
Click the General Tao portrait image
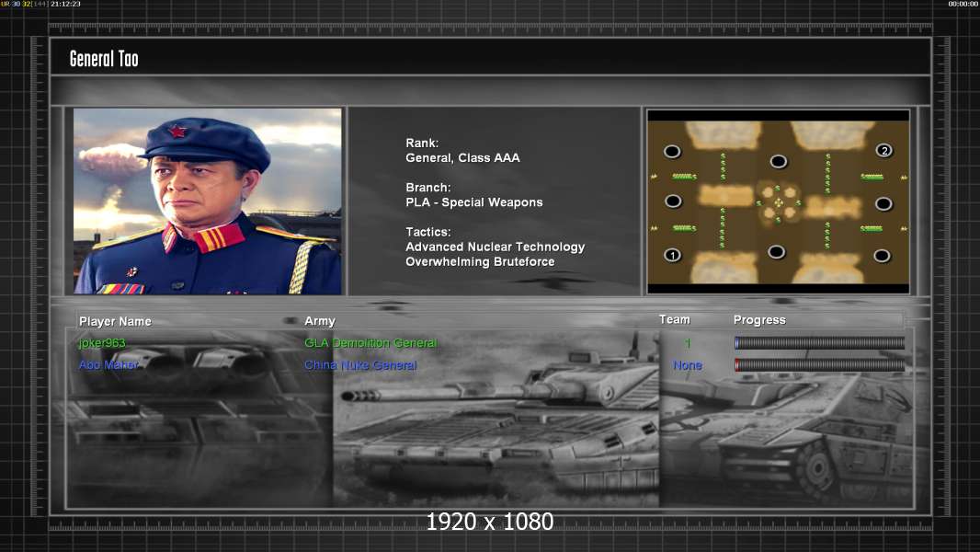(208, 201)
